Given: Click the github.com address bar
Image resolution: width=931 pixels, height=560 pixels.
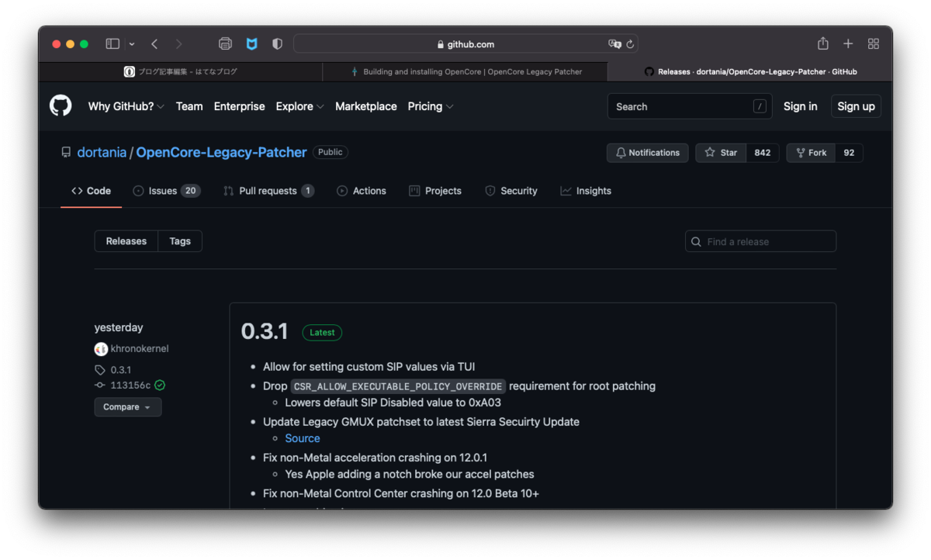Looking at the screenshot, I should (x=465, y=44).
